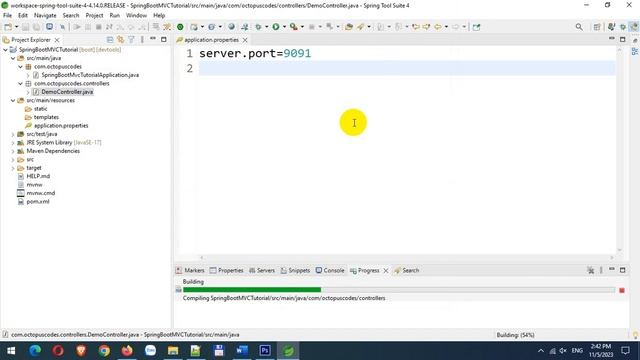640x360 pixels.
Task: Click the Open Type toolbar icon
Action: coord(349,27)
